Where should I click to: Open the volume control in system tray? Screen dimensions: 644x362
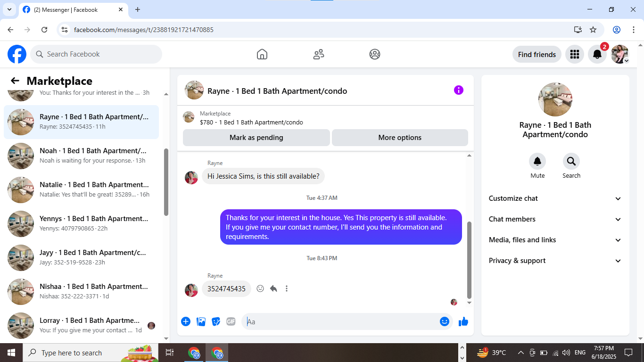(566, 353)
